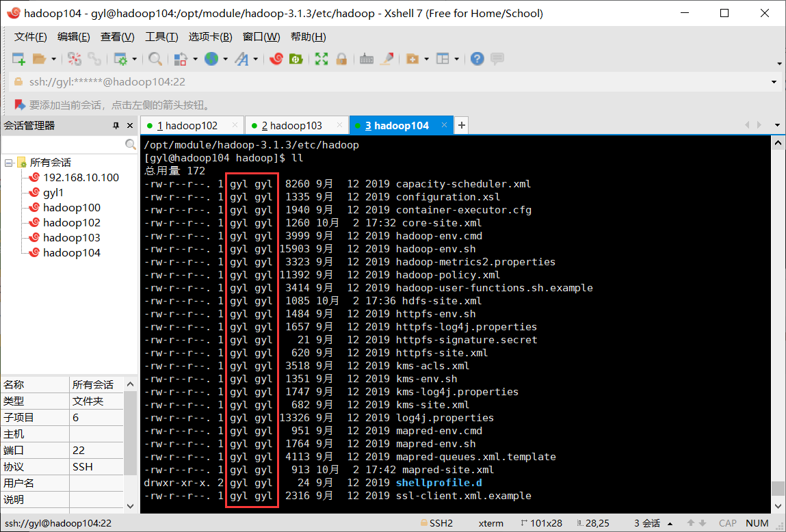Click the layout panes toolbar icon
Image resolution: width=786 pixels, height=532 pixels.
pyautogui.click(x=443, y=59)
